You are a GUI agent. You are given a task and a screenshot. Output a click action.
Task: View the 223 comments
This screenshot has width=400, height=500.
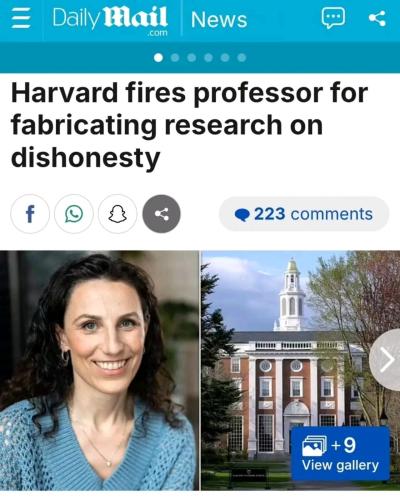coord(304,214)
